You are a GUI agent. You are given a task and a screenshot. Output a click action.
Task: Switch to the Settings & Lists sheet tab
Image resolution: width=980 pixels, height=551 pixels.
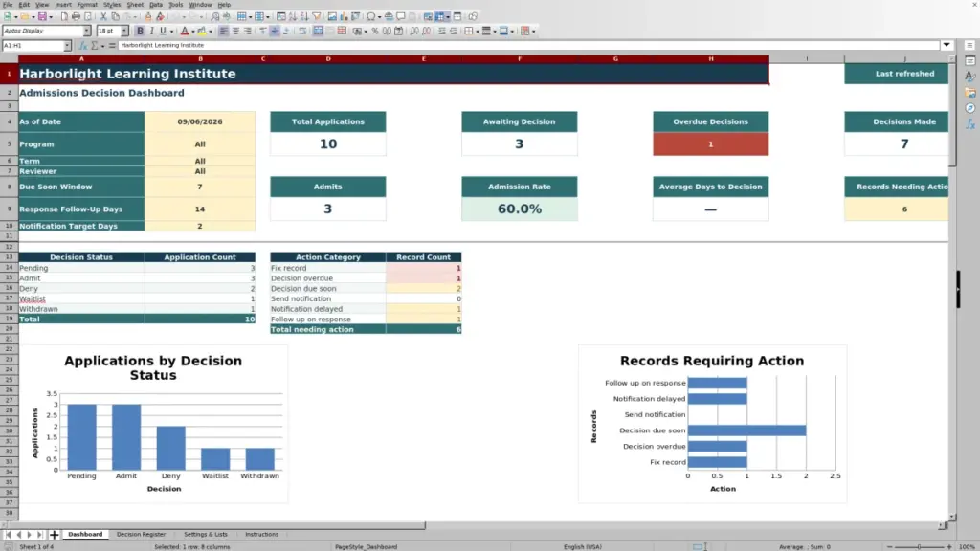click(206, 534)
